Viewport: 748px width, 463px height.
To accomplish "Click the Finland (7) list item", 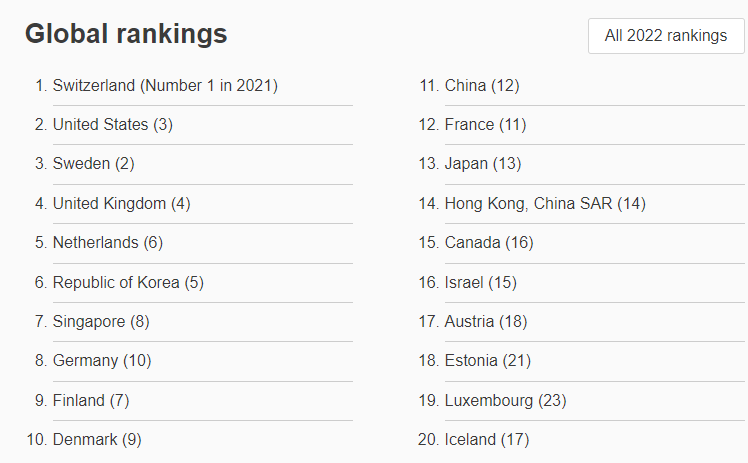I will click(x=91, y=401).
